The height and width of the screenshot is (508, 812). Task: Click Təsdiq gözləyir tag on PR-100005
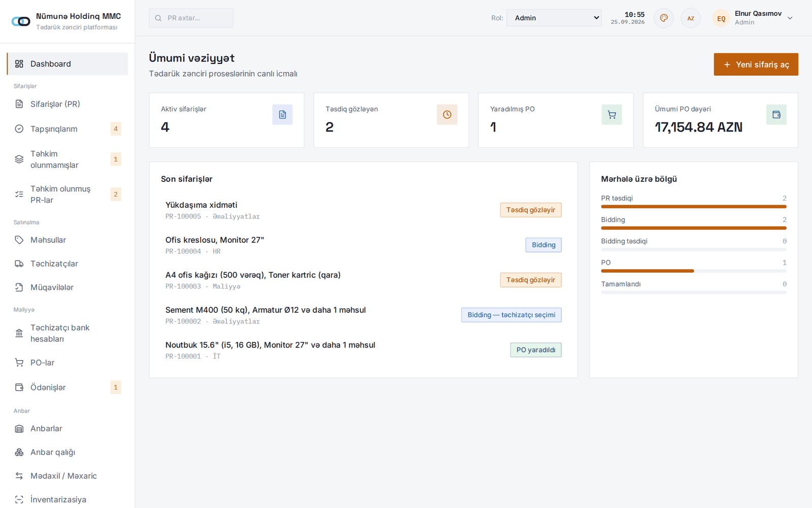click(531, 210)
